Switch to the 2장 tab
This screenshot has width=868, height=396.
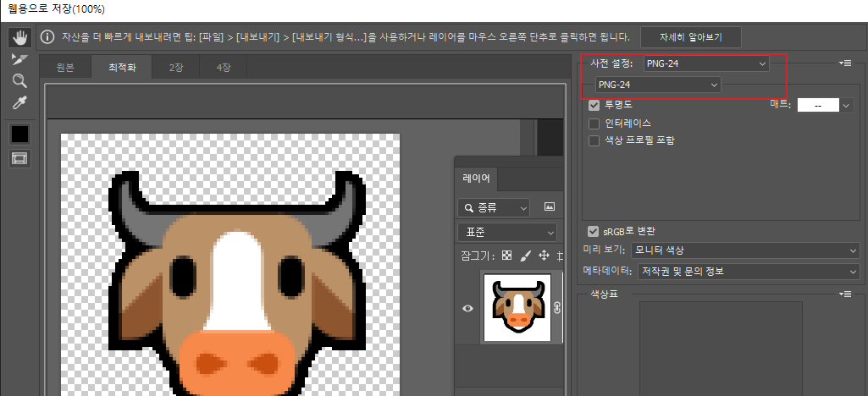point(176,68)
